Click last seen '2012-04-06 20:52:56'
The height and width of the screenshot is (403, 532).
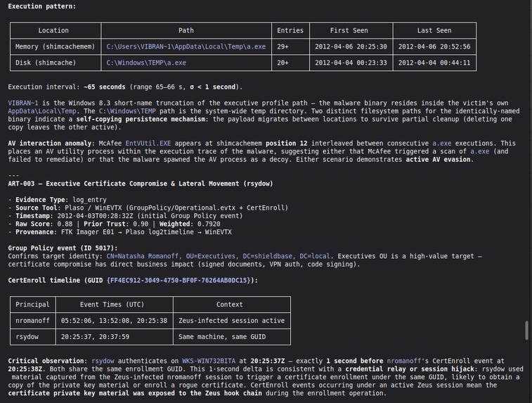[x=434, y=46]
